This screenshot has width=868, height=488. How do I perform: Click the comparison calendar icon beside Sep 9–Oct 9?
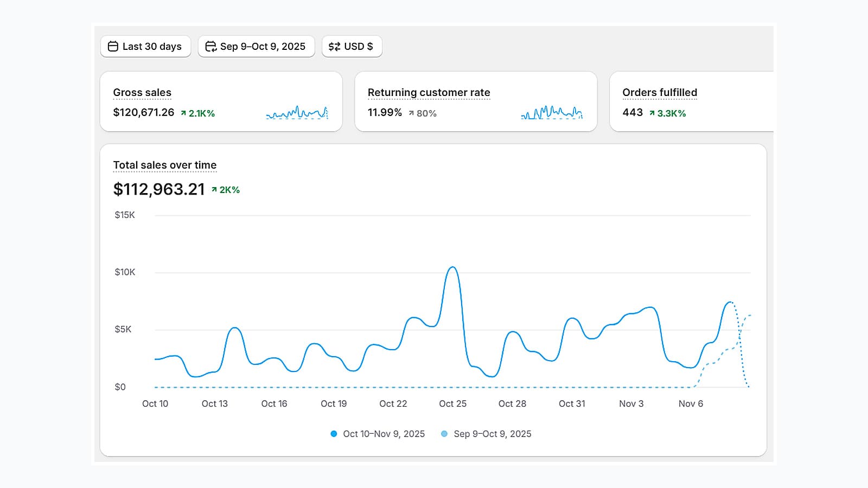[210, 46]
